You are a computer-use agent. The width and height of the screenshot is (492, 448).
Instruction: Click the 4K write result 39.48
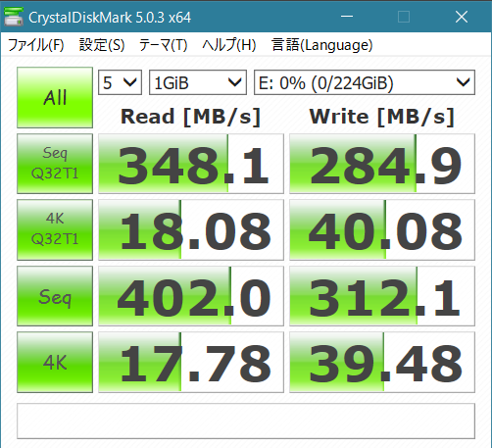(382, 362)
